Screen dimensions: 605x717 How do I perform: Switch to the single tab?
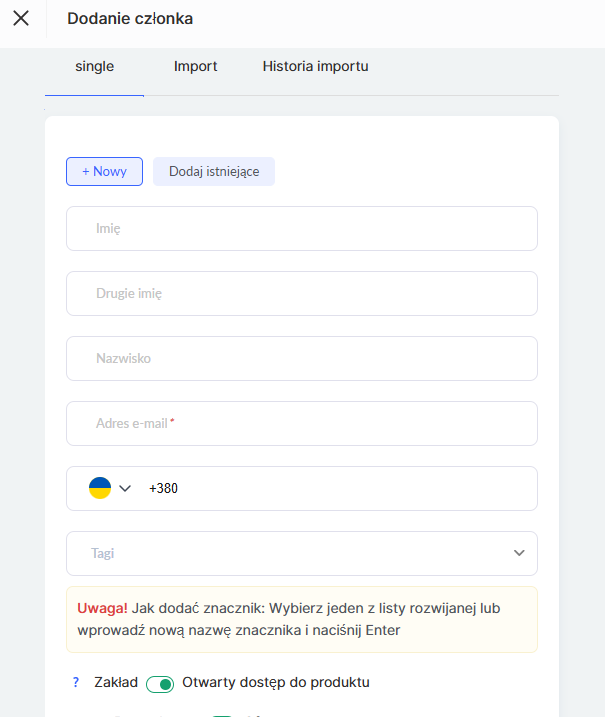coord(95,67)
